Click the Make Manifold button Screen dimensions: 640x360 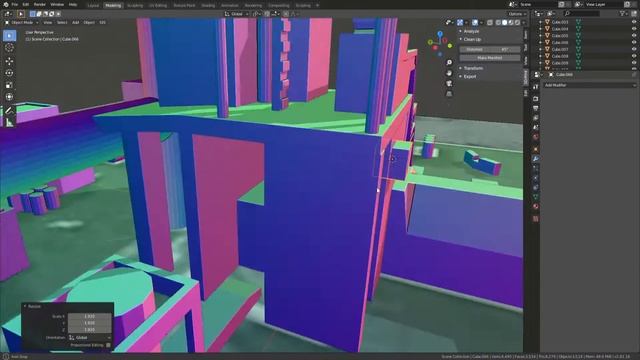click(x=490, y=58)
